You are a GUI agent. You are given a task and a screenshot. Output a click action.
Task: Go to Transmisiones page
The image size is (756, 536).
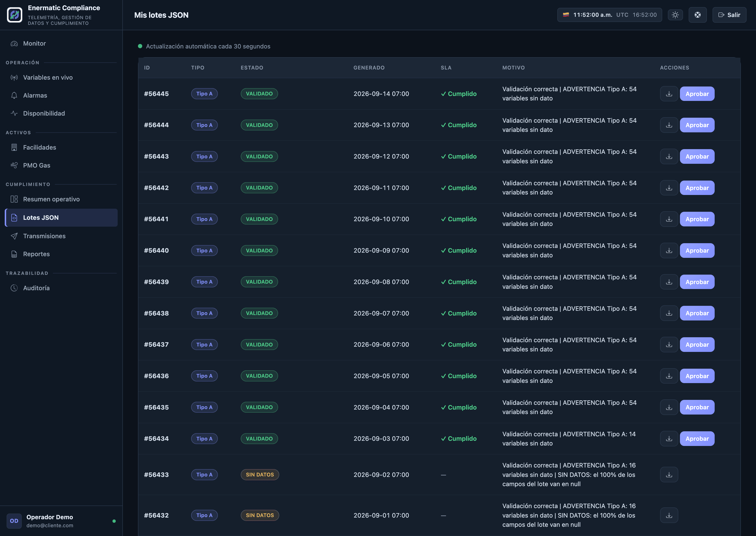[61, 236]
